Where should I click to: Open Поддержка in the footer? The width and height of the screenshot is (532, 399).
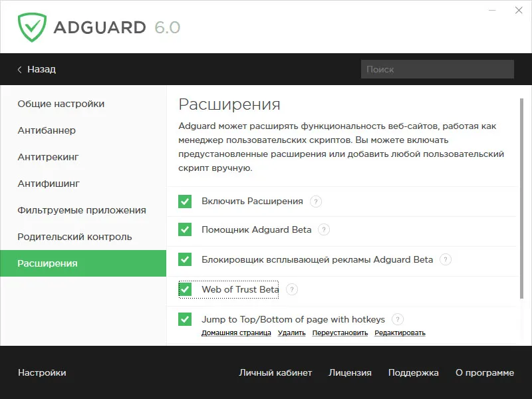pos(413,372)
